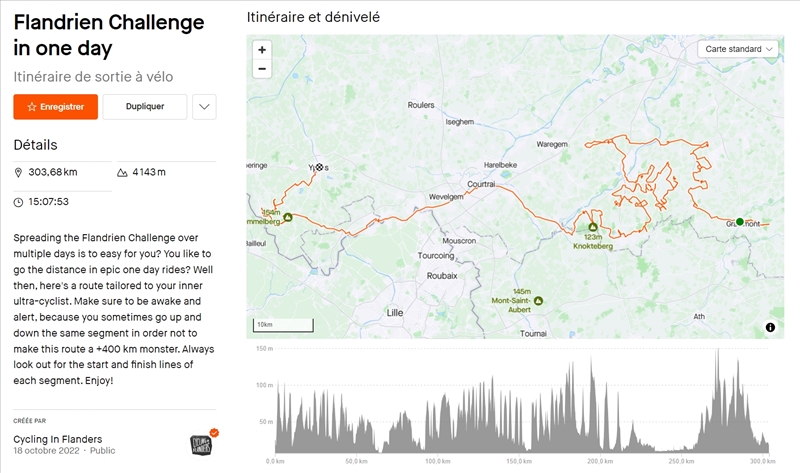Save route with Enregistrer button
The width and height of the screenshot is (800, 473).
click(x=55, y=106)
